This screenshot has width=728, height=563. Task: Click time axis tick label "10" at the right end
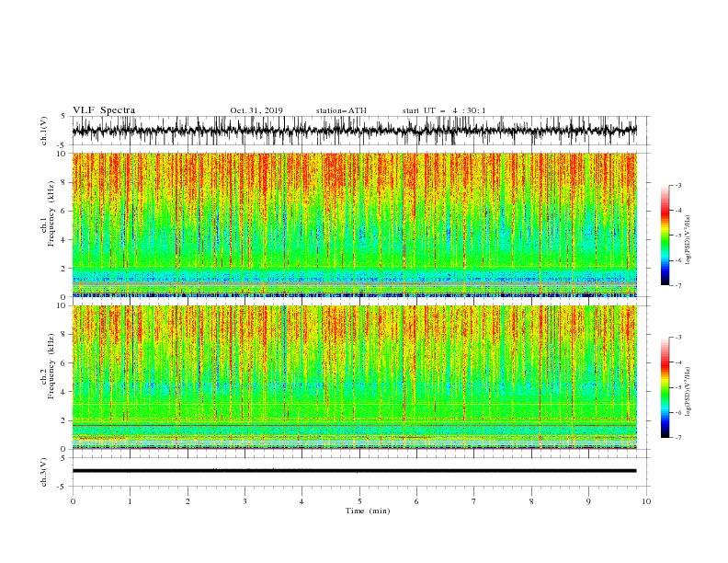[x=646, y=501]
